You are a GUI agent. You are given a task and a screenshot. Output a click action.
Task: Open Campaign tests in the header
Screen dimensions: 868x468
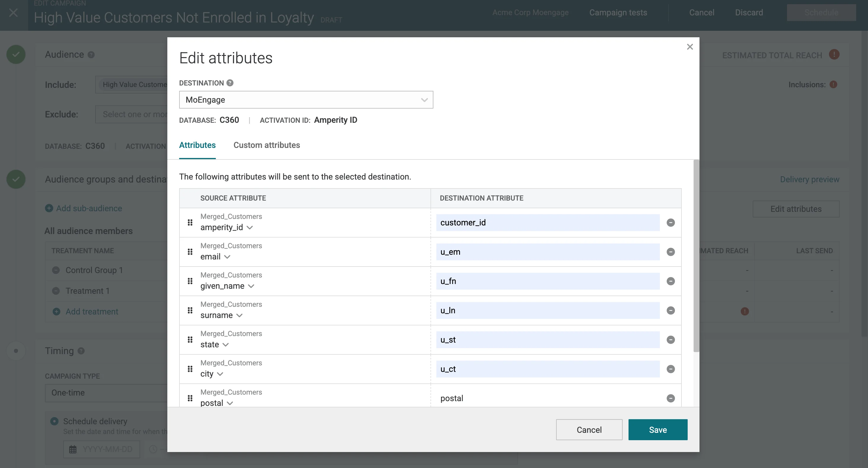[x=618, y=12]
